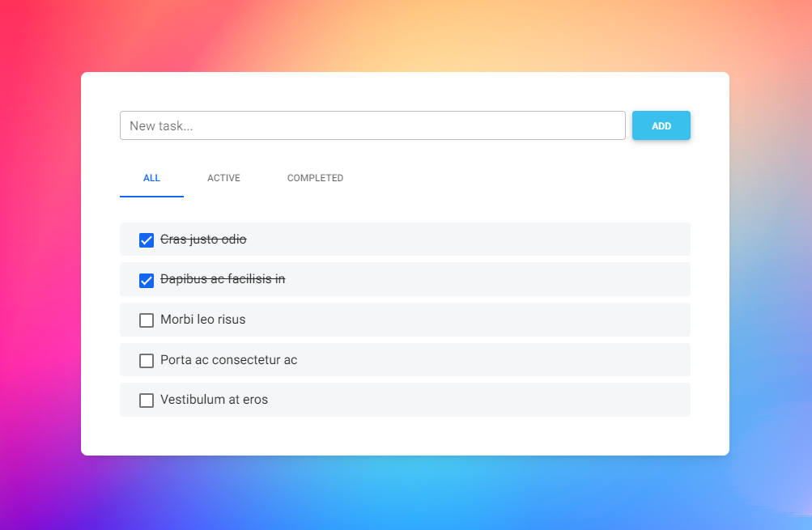Click the New task input field
The image size is (812, 530).
pos(372,125)
